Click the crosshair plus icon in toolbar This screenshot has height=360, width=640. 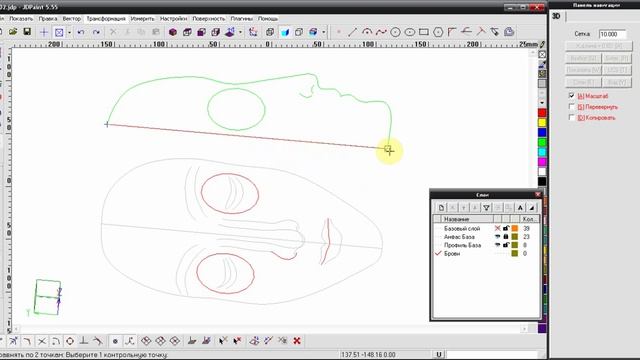(x=44, y=32)
